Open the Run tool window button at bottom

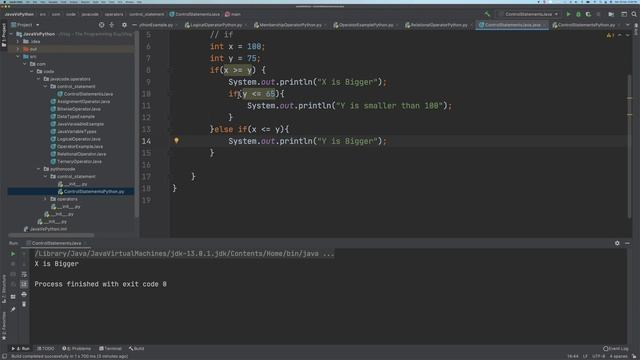tap(20, 349)
